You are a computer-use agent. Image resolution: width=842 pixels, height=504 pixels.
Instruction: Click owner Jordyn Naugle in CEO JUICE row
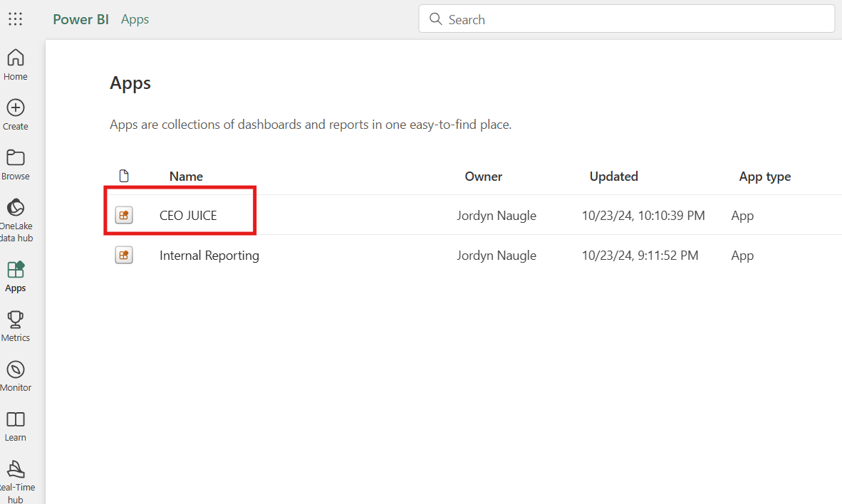coord(497,215)
